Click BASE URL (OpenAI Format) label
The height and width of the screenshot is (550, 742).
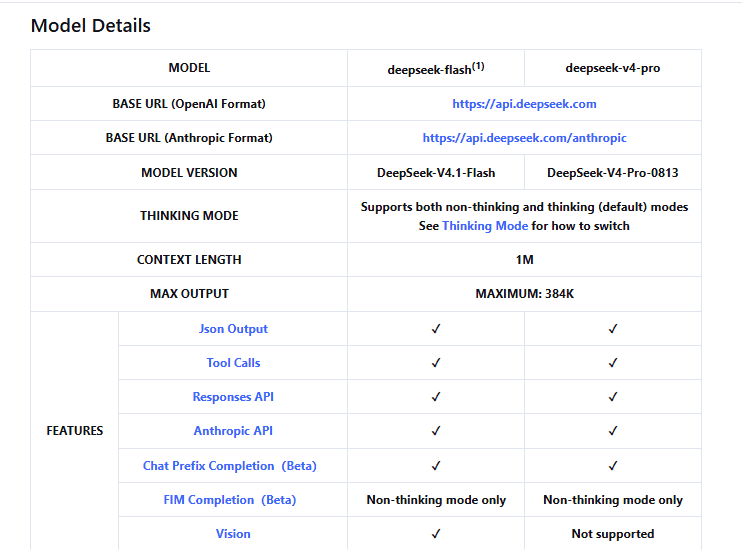(189, 104)
